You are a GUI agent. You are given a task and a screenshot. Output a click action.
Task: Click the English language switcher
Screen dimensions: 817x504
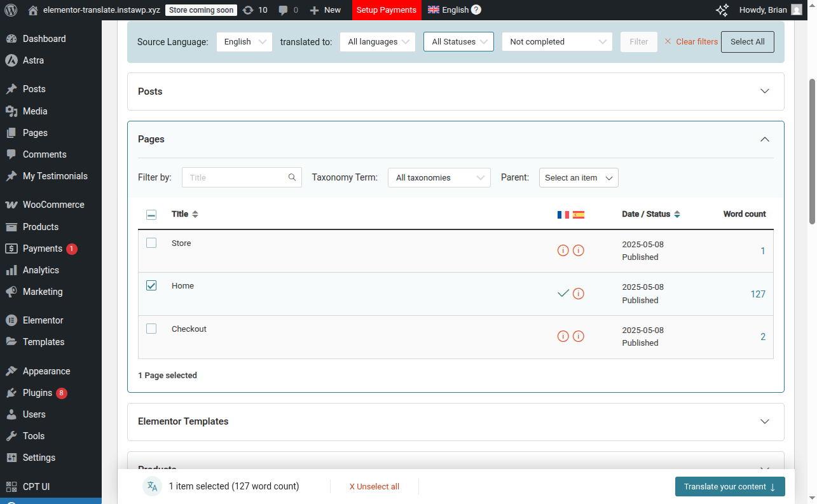(x=448, y=10)
